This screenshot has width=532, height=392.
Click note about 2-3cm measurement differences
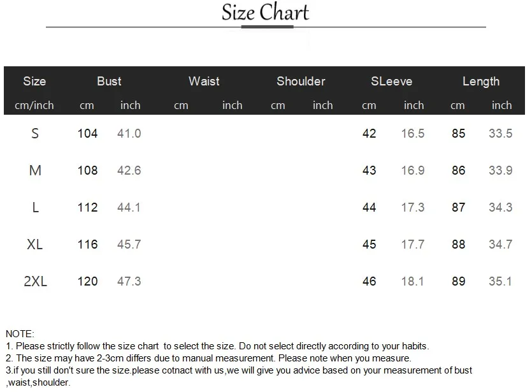pyautogui.click(x=209, y=358)
